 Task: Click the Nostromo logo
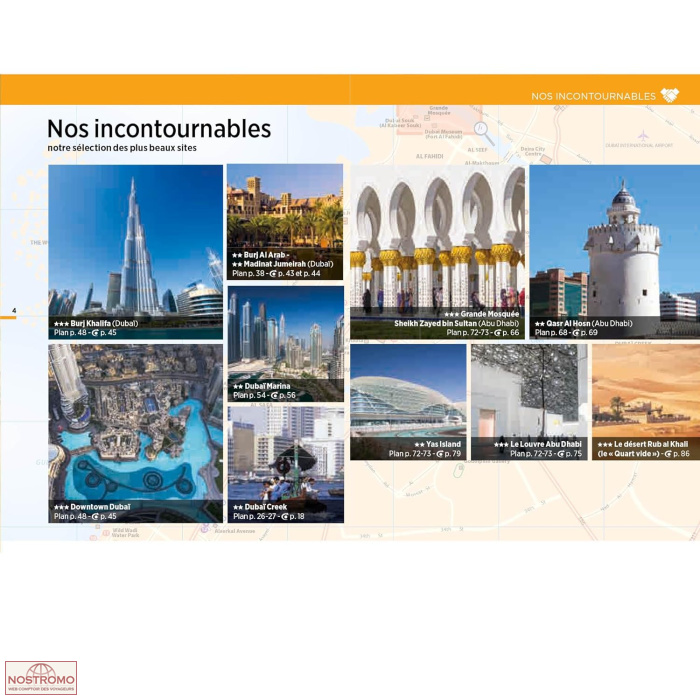tap(41, 678)
